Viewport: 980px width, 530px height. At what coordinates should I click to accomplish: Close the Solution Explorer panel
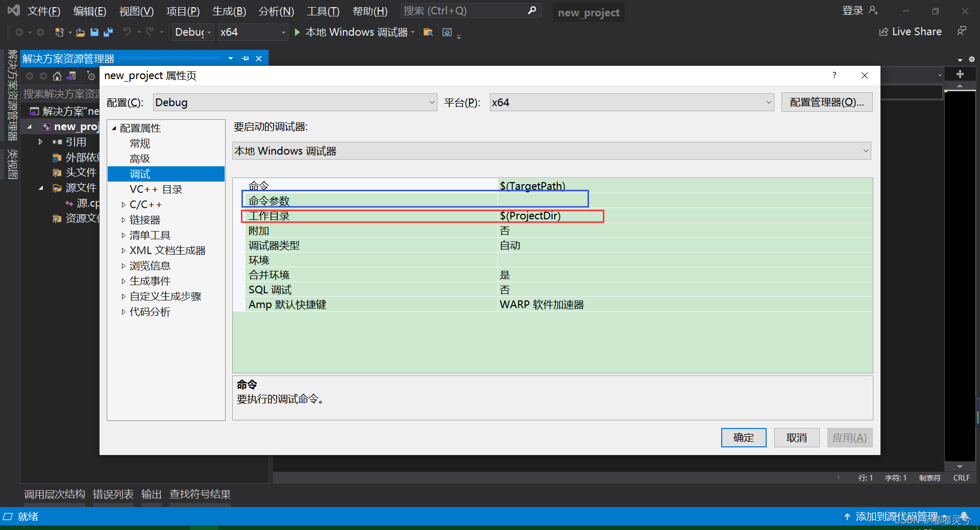pyautogui.click(x=259, y=58)
